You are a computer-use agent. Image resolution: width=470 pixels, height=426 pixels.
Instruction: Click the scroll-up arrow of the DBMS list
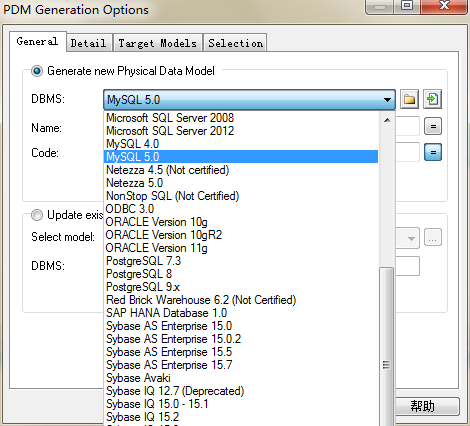coord(387,120)
